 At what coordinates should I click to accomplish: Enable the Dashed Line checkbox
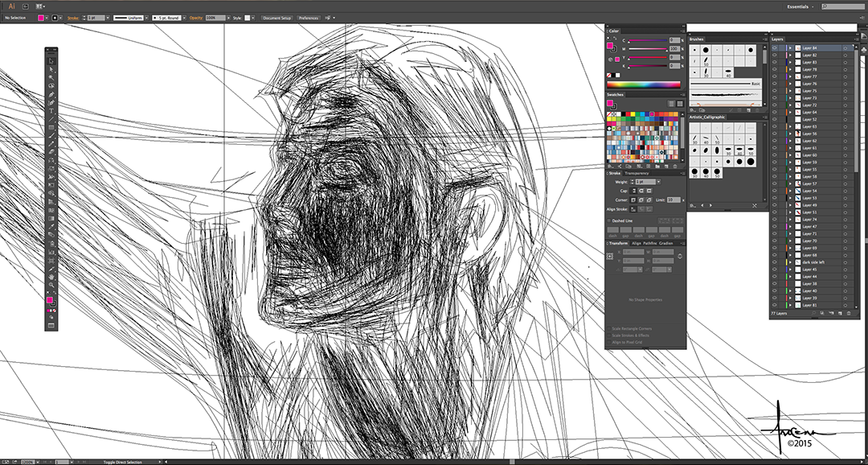609,220
